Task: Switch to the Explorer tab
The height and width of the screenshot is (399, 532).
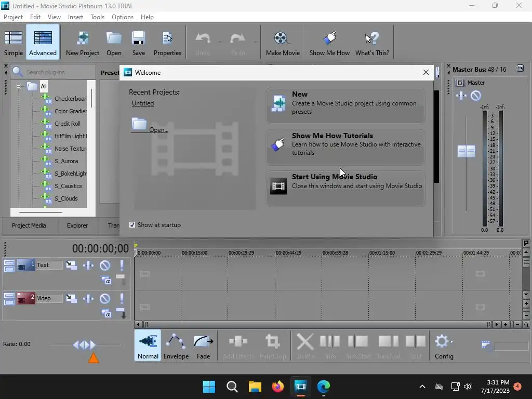Action: (x=77, y=225)
